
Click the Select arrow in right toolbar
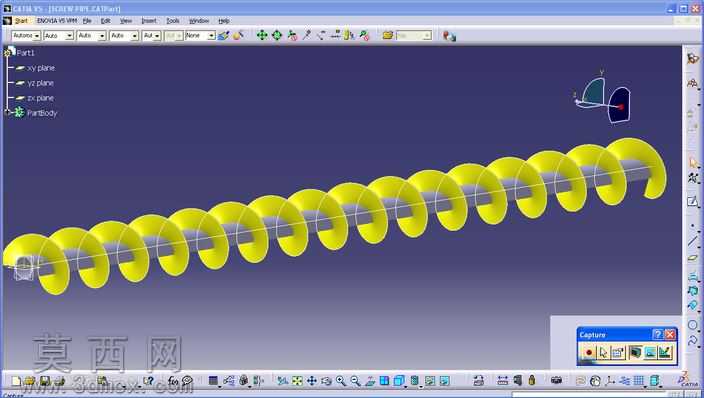(693, 163)
